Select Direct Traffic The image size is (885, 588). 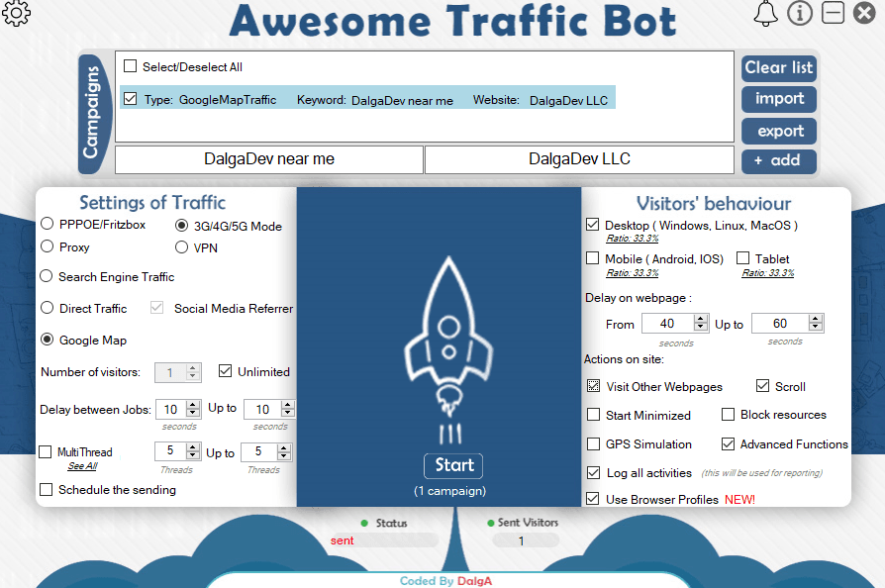coord(48,308)
